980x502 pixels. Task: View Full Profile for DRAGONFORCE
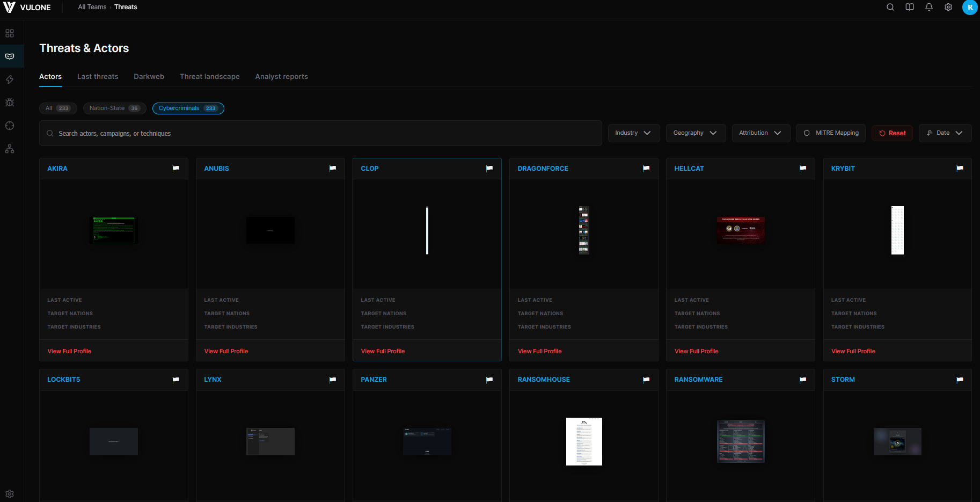[x=539, y=351]
